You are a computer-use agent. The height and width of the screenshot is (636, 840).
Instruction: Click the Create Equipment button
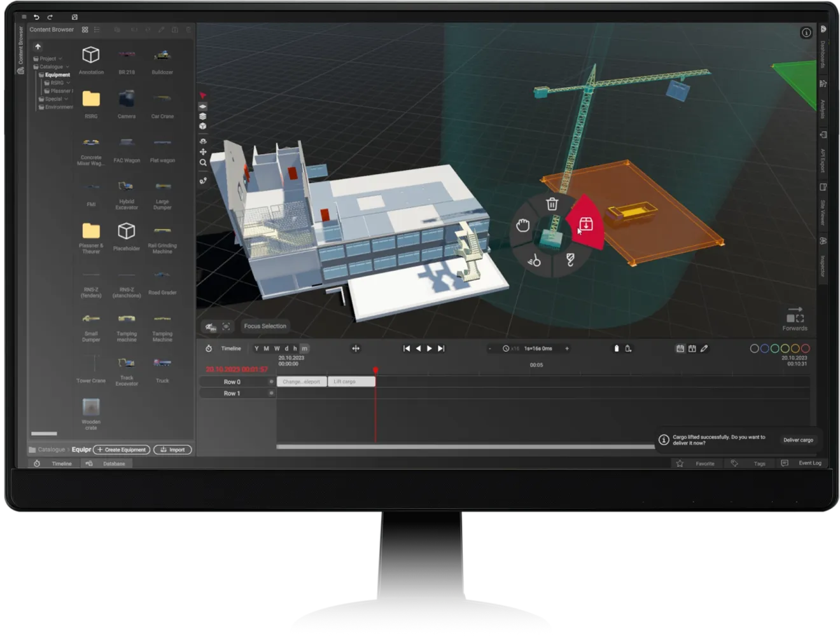[122, 450]
